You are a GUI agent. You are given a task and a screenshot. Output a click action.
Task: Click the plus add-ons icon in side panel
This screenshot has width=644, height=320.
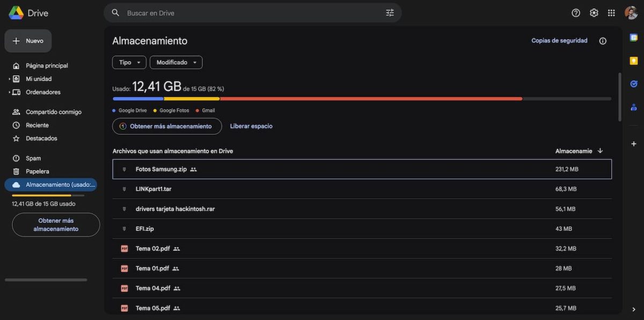point(634,144)
